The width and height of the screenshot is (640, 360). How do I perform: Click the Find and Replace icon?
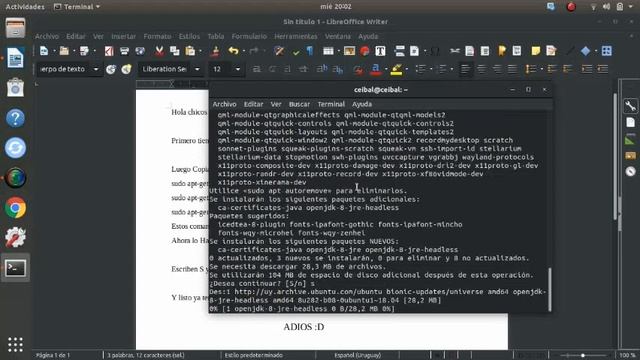(279, 51)
